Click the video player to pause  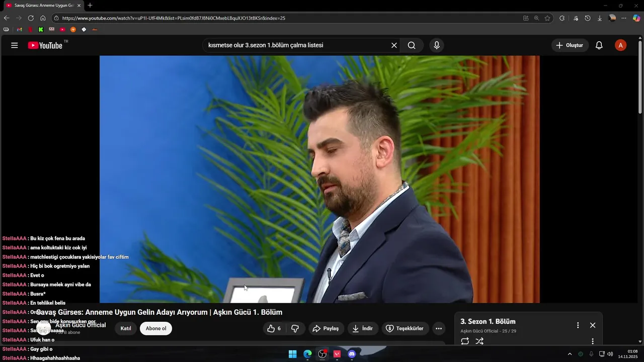319,179
